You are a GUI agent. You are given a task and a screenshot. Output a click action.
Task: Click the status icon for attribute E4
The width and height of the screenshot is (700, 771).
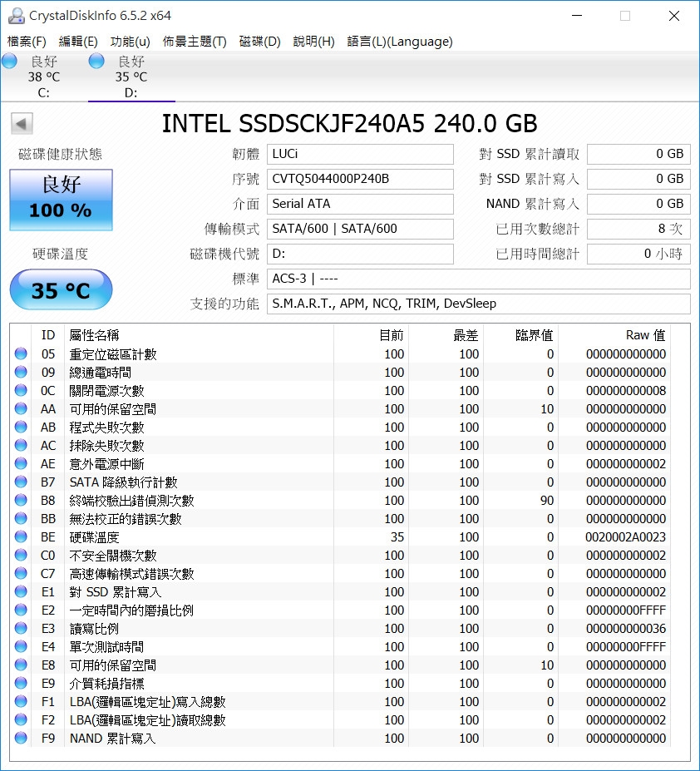coord(21,646)
